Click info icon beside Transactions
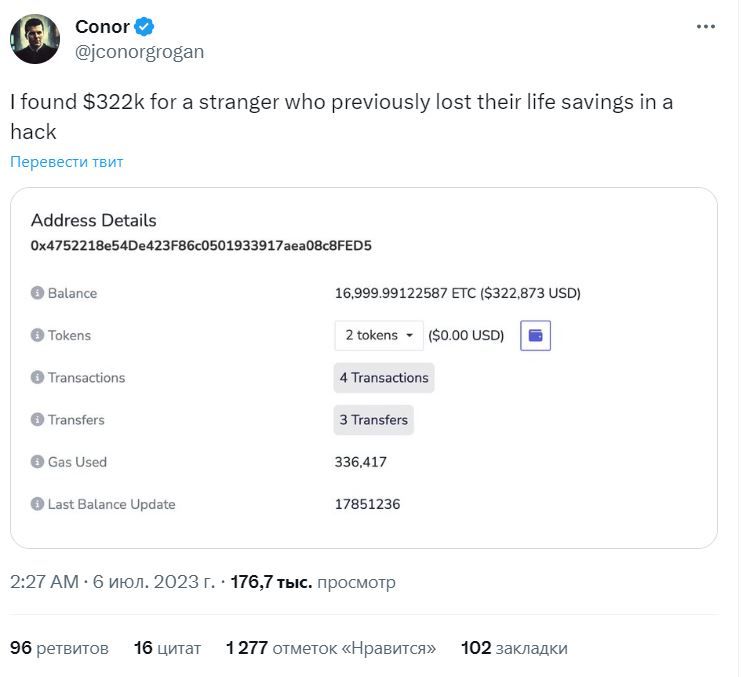The width and height of the screenshot is (741, 677). click(38, 378)
